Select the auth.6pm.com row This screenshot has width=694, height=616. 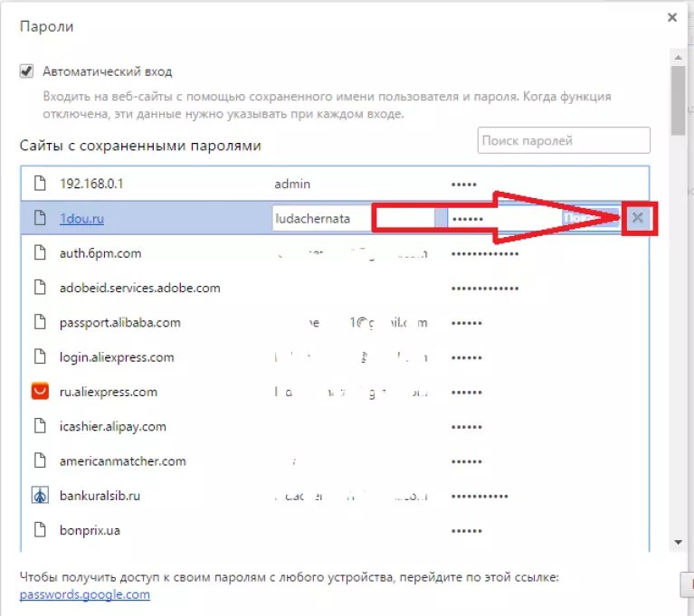click(x=335, y=253)
